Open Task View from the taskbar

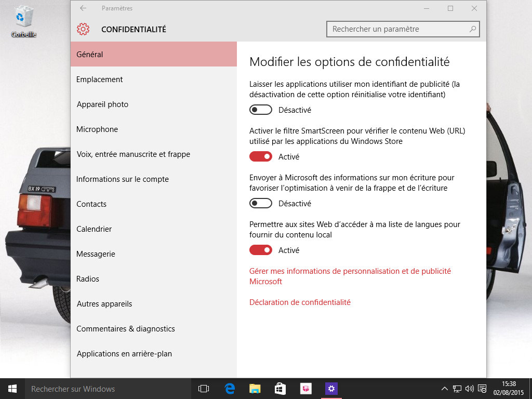click(204, 389)
